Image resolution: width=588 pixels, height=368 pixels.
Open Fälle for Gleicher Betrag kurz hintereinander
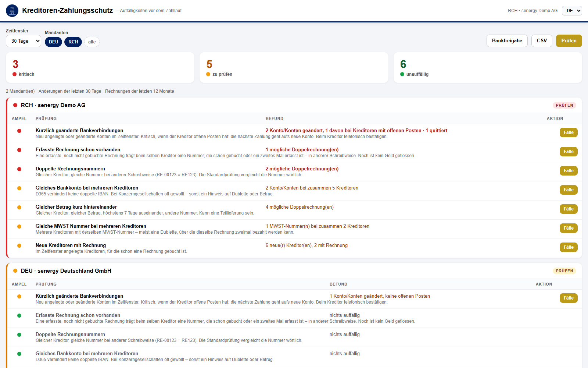569,209
